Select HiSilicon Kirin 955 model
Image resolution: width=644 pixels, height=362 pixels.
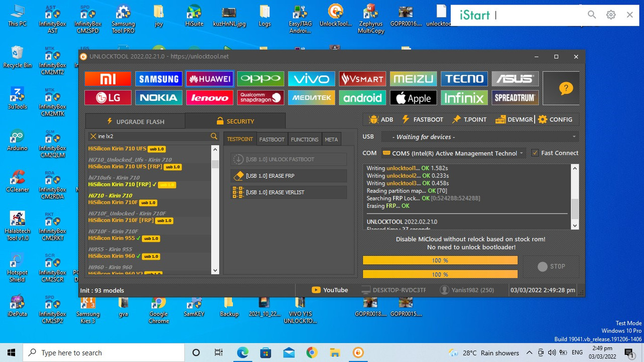click(124, 238)
